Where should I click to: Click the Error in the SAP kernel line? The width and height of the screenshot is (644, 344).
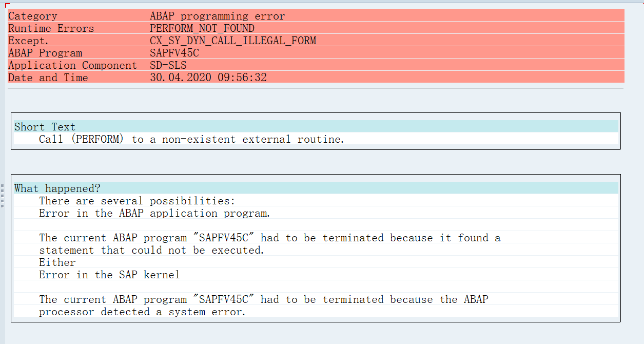pos(109,275)
